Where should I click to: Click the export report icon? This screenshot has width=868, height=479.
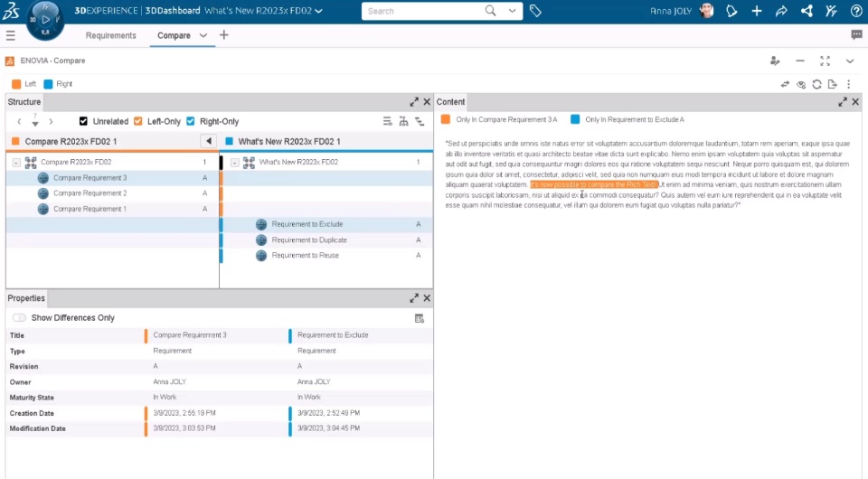click(832, 84)
